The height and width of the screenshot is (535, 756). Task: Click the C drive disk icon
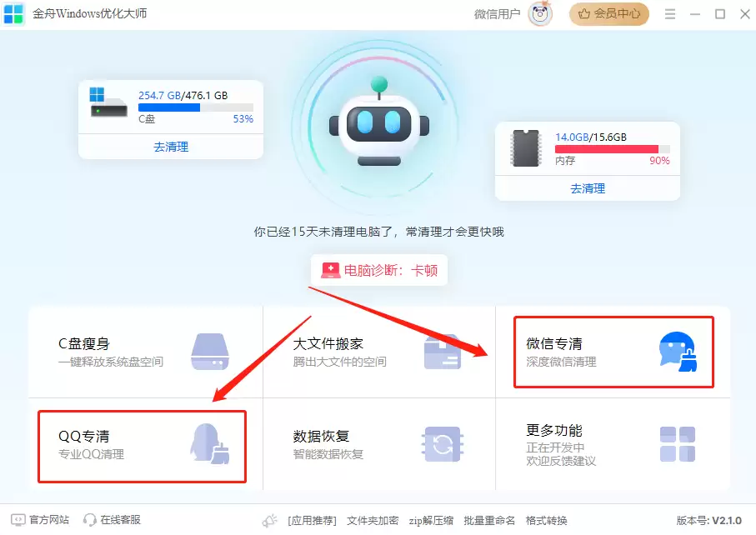(108, 102)
